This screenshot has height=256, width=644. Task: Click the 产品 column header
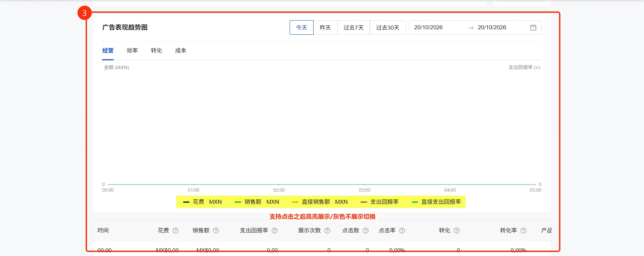pos(546,230)
